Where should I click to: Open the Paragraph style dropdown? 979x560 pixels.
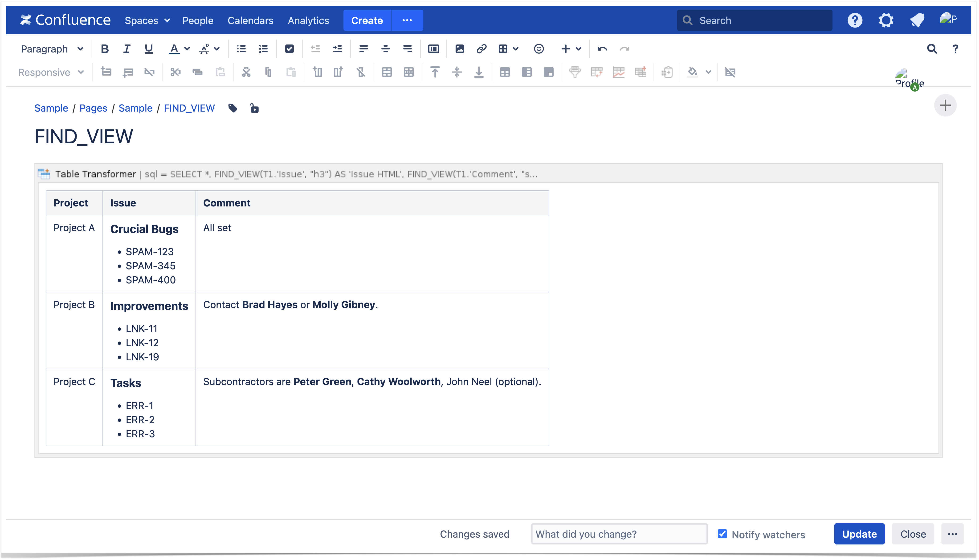point(52,49)
